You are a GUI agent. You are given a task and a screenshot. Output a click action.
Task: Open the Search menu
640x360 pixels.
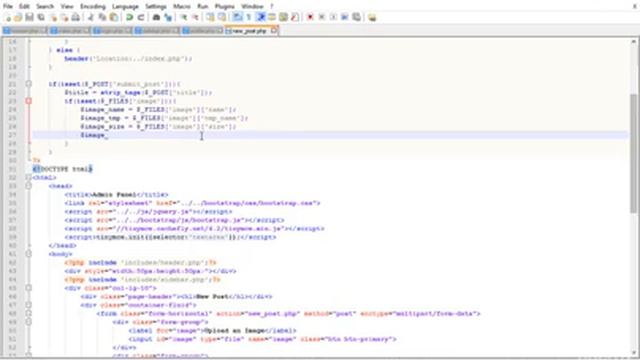point(45,6)
